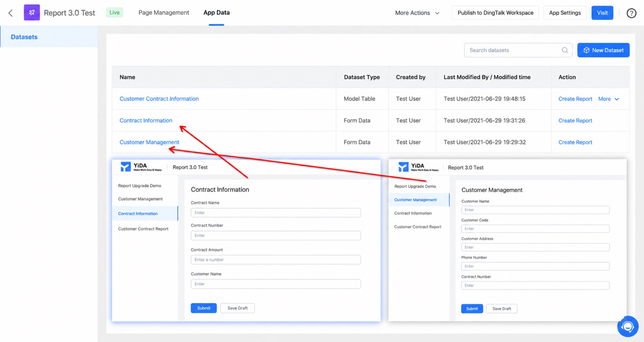Open the Customer Management dataset link
644x342 pixels.
point(149,142)
